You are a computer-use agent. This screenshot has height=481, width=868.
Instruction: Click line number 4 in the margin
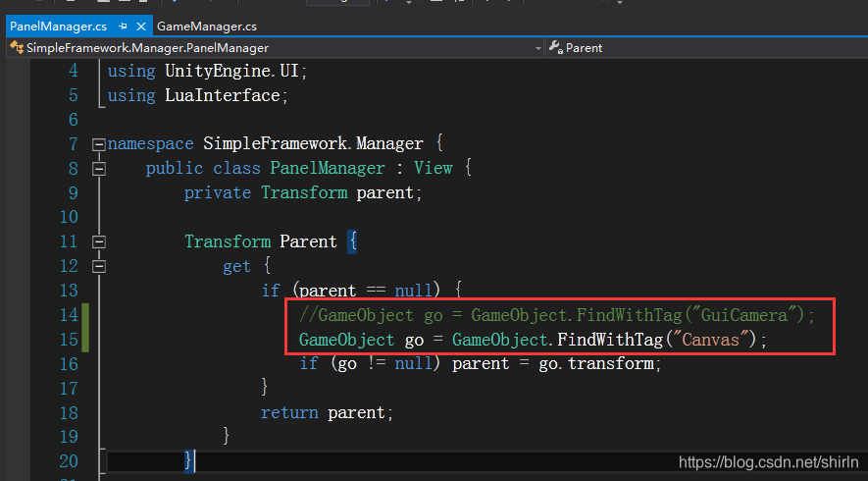74,71
